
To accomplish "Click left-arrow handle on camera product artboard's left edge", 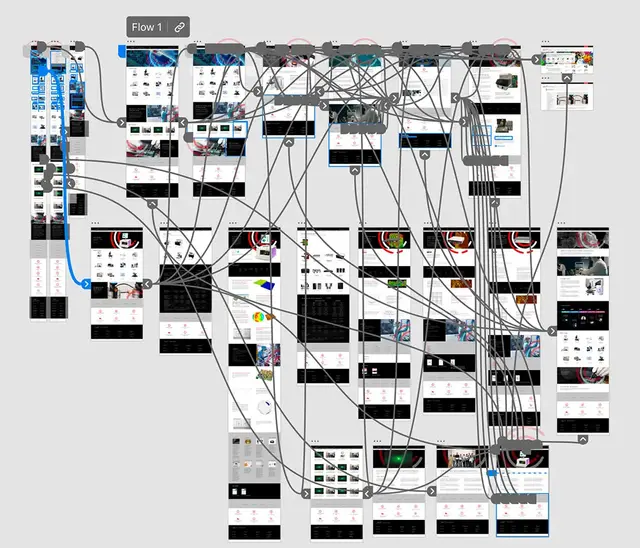I will [456, 98].
